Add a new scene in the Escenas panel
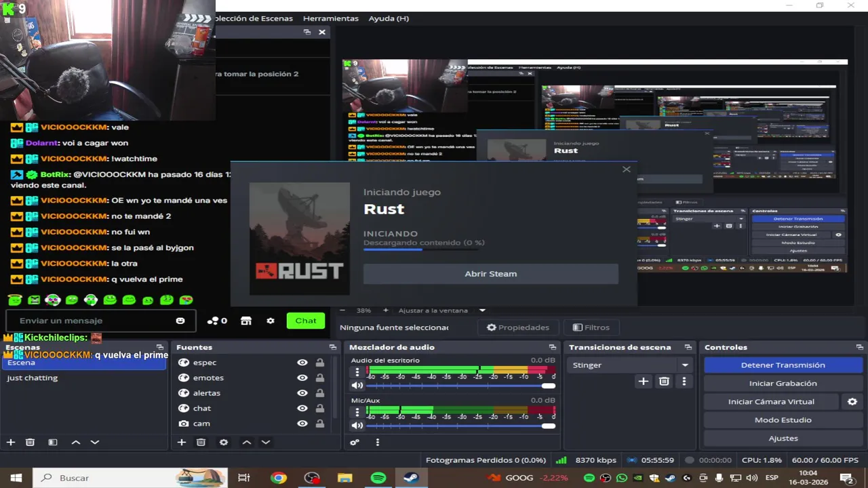The width and height of the screenshot is (868, 488). (11, 442)
